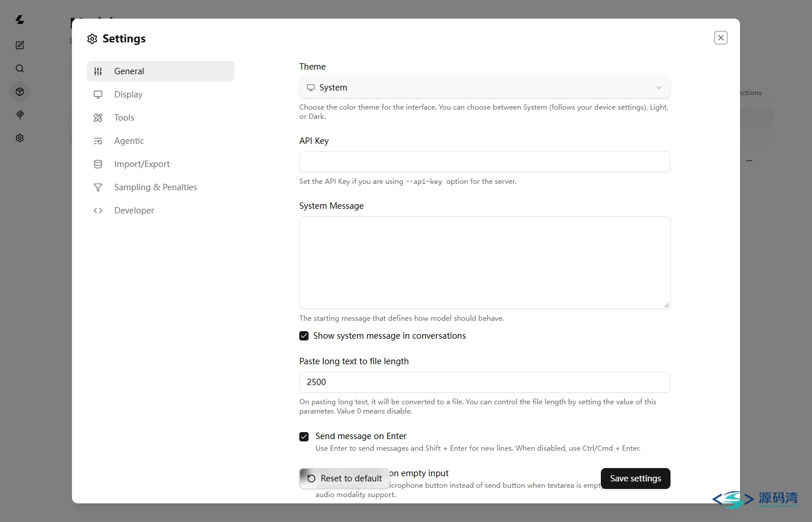Go to the Tools settings tab
This screenshot has height=522, width=812.
161,118
